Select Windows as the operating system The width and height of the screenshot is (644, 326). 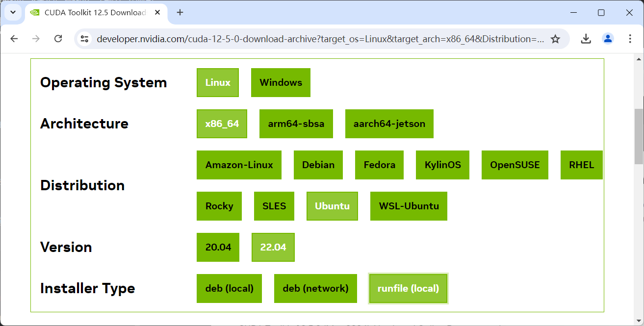pyautogui.click(x=281, y=82)
